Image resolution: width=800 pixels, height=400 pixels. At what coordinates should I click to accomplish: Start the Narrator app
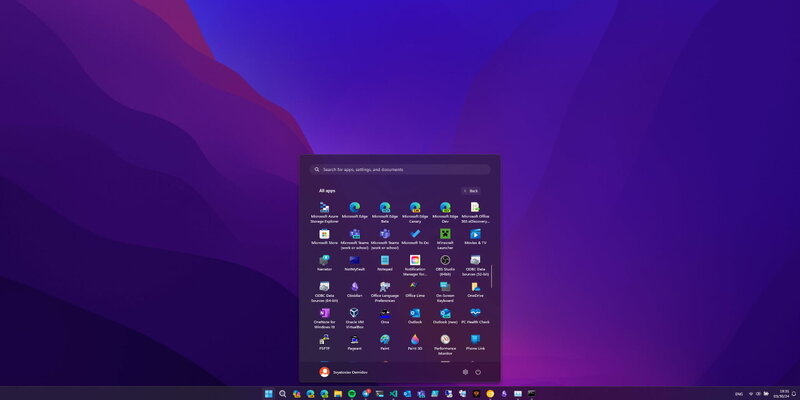pyautogui.click(x=324, y=263)
